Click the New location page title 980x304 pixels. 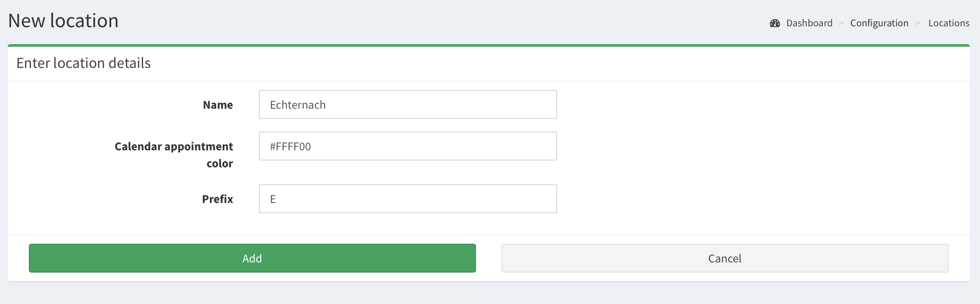(63, 21)
